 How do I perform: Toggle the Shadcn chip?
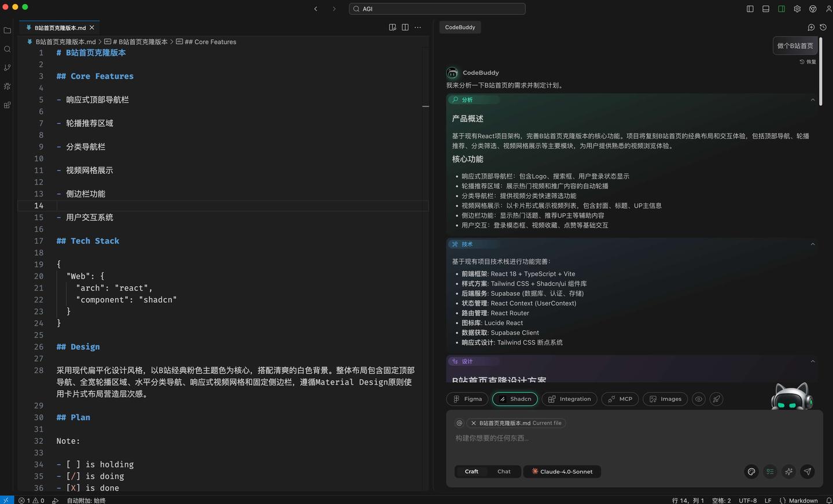[x=515, y=399]
